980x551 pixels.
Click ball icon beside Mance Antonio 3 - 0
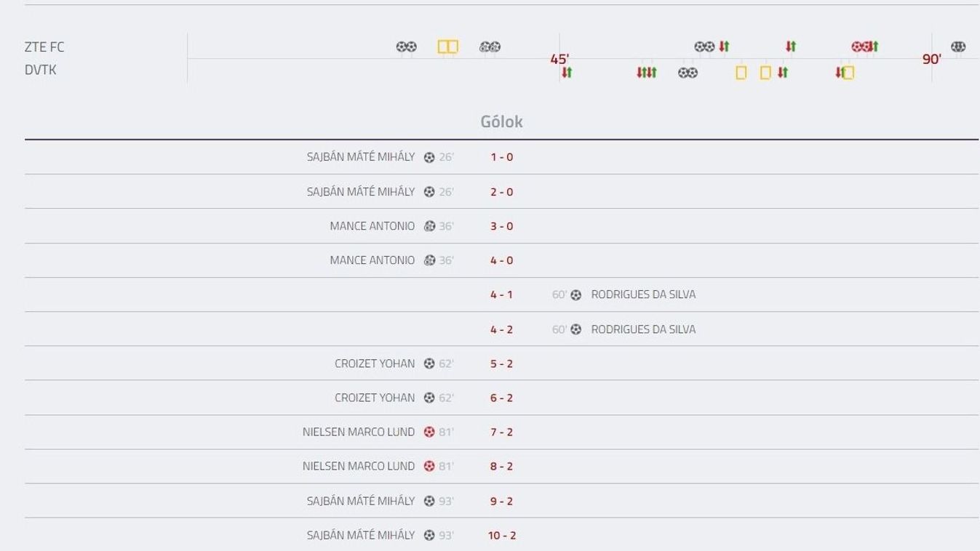tap(429, 226)
